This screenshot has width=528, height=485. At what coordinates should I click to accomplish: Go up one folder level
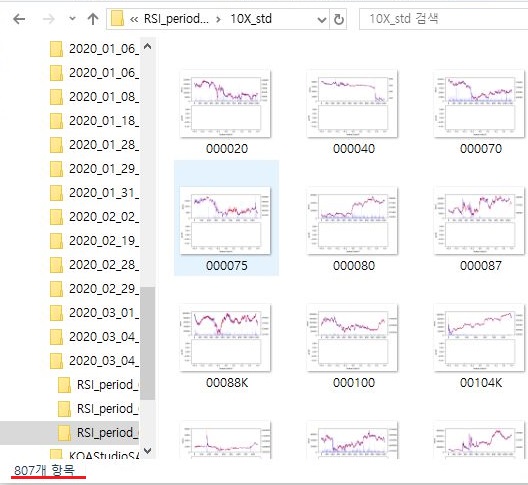tap(93, 19)
